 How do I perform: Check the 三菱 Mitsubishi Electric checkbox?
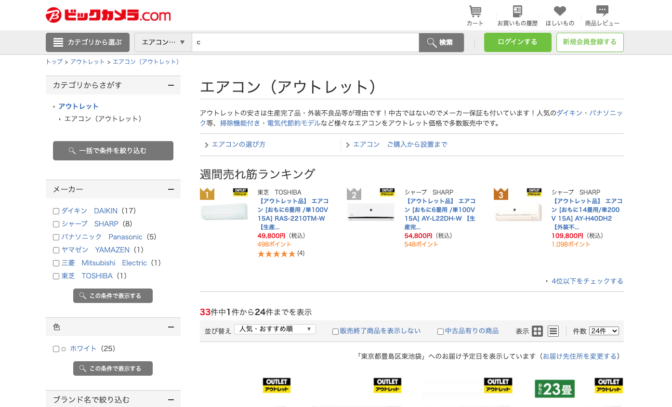tap(56, 263)
